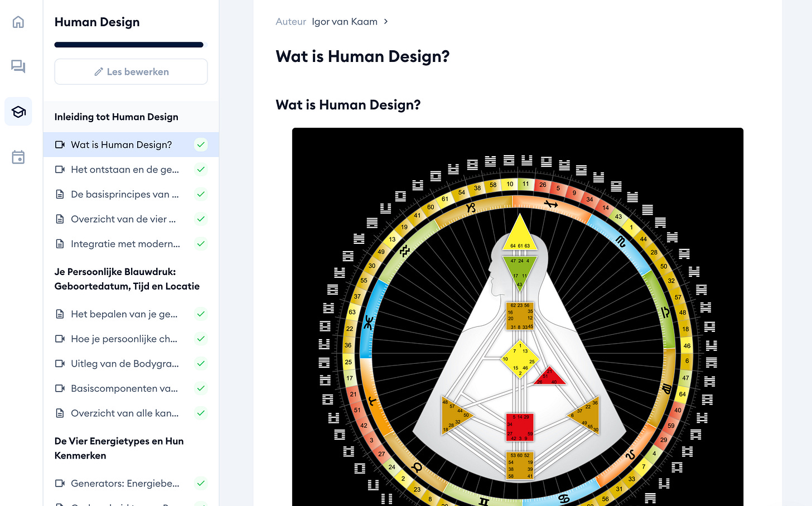Open lesson Uitleg van de Bodygra...
This screenshot has width=812, height=506.
point(131,364)
